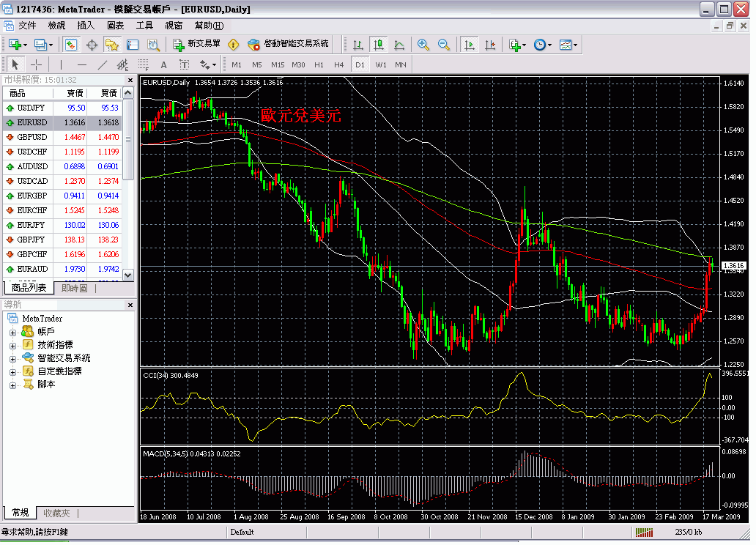Image resolution: width=756 pixels, height=545 pixels.
Task: Expand the 技術指標 indicators tree node
Action: coord(13,346)
